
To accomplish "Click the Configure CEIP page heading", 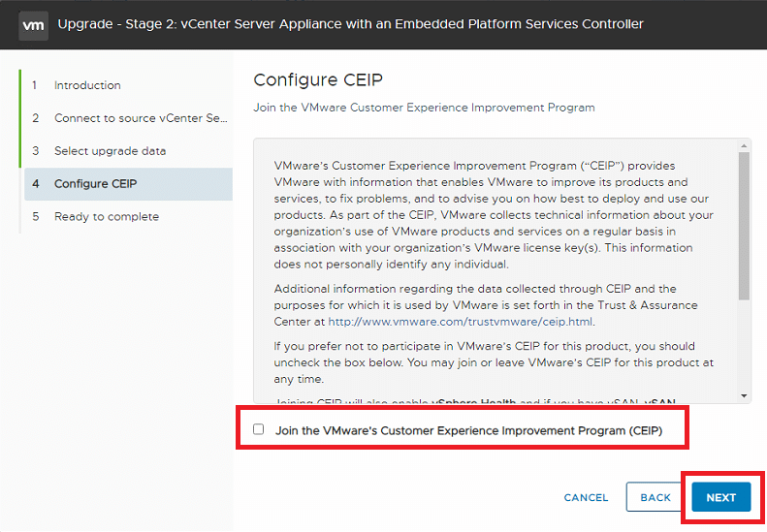I will click(318, 79).
